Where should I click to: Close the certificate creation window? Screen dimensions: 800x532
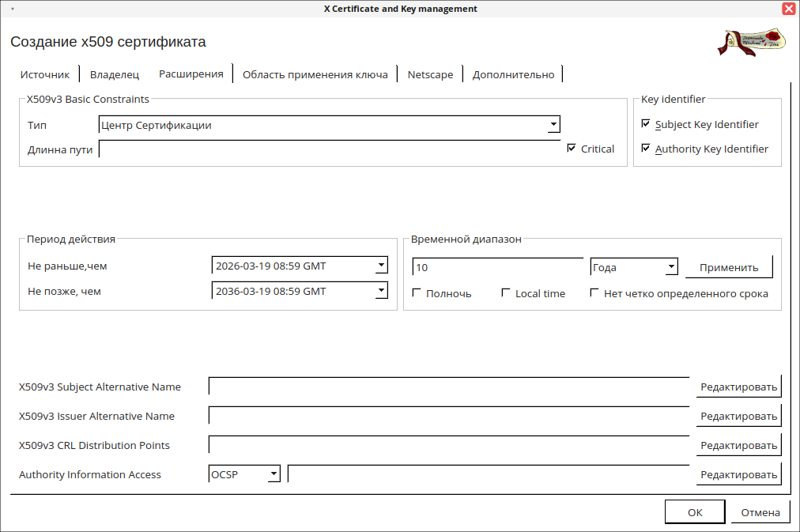[x=788, y=9]
